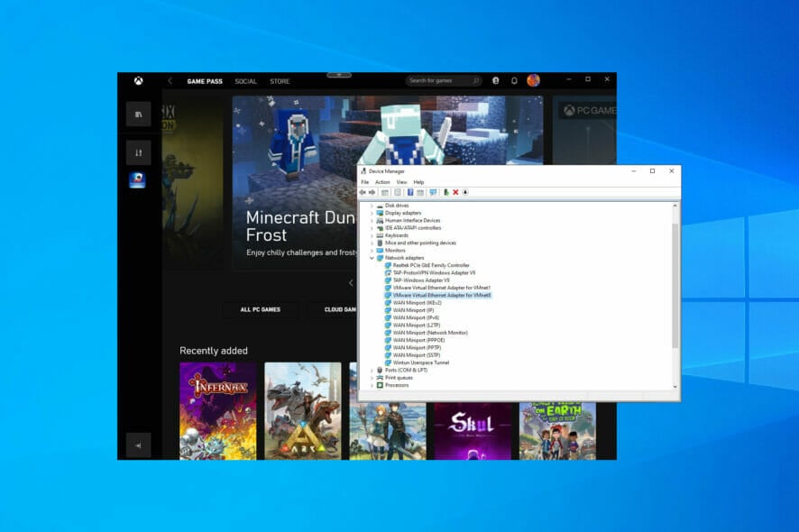Select TAP-Windows Adapter V9
Viewport: 799px width, 532px height.
pyautogui.click(x=421, y=280)
